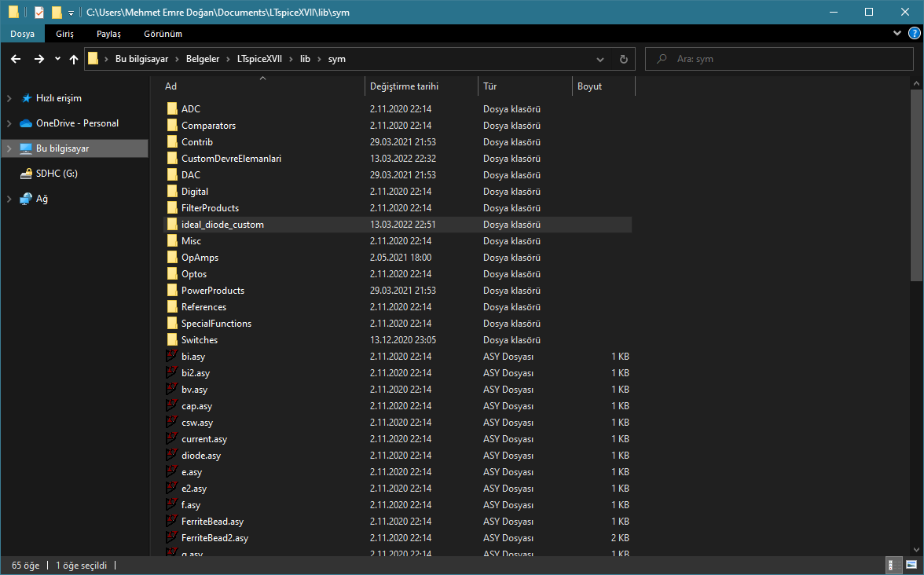The image size is (924, 575).
Task: Select the Digital folder icon
Action: 172,192
